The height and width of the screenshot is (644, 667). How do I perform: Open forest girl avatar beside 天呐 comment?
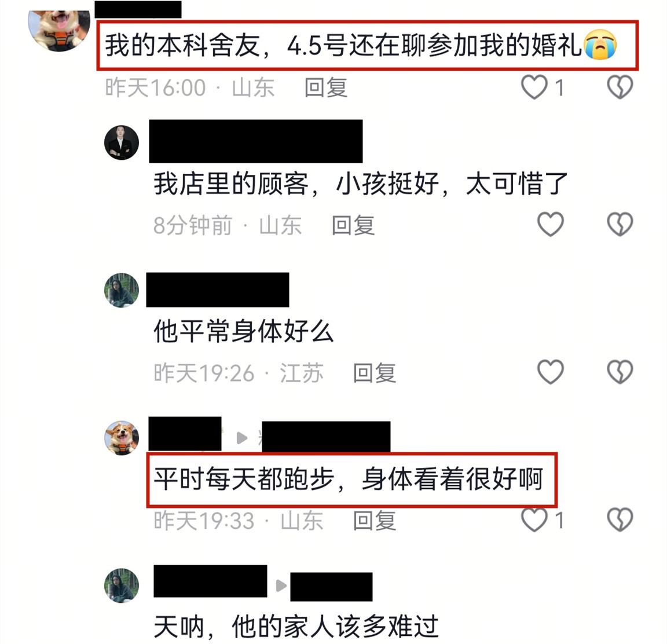[x=122, y=586]
